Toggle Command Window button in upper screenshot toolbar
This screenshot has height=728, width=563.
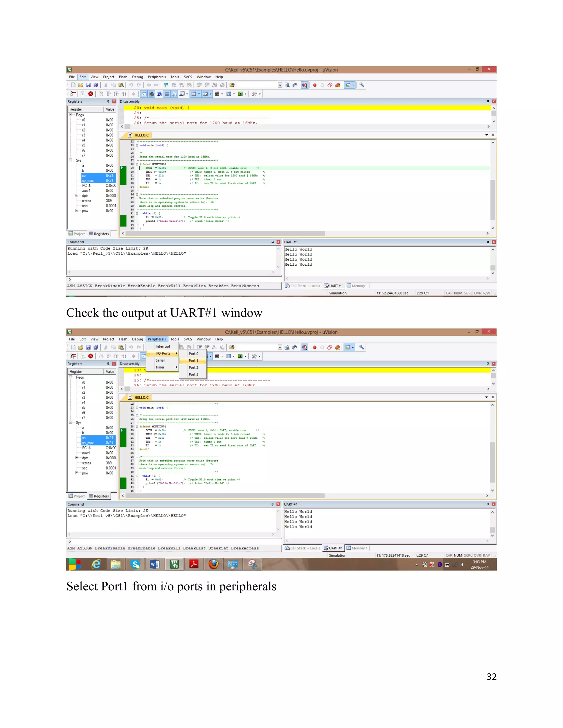pos(144,94)
